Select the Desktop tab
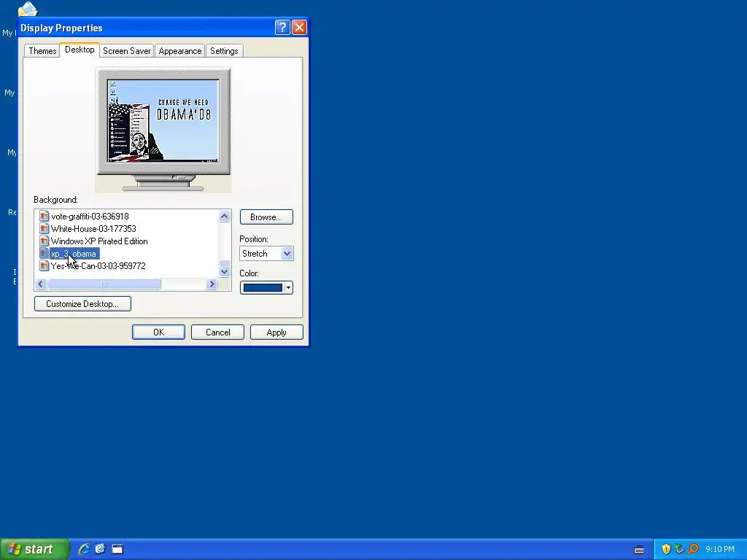747x560 pixels. tap(80, 50)
